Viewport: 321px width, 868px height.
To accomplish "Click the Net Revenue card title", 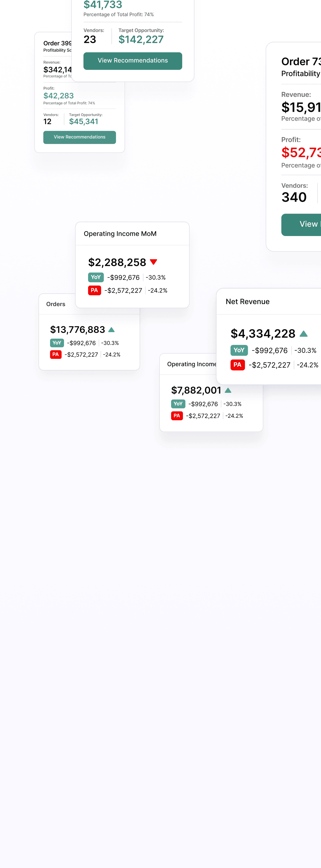I will [x=248, y=302].
